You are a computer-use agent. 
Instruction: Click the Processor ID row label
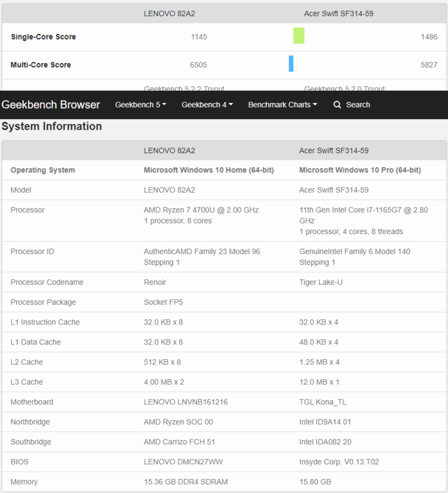[x=32, y=252]
